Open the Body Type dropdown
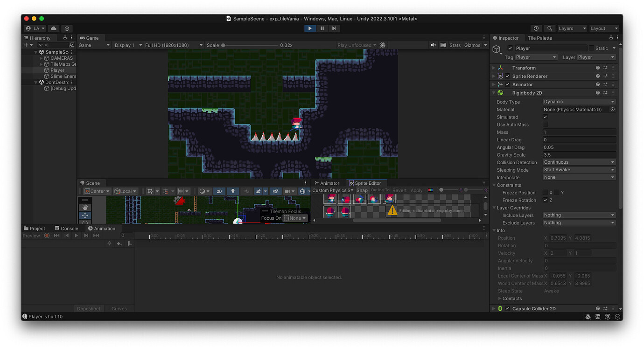 [579, 102]
